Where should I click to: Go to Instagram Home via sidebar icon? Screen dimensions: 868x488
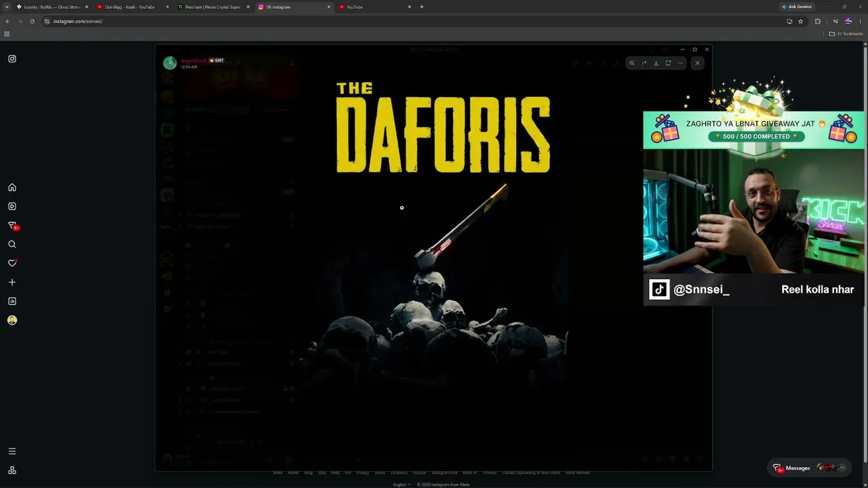click(x=12, y=188)
